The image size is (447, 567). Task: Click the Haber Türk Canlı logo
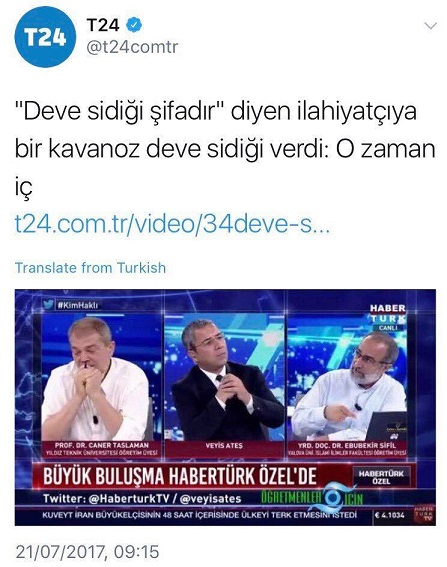pos(388,317)
